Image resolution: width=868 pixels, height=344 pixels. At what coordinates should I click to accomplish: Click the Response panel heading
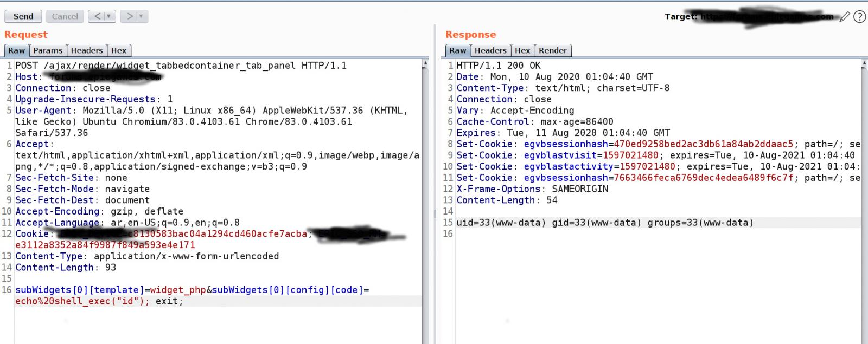click(x=471, y=35)
